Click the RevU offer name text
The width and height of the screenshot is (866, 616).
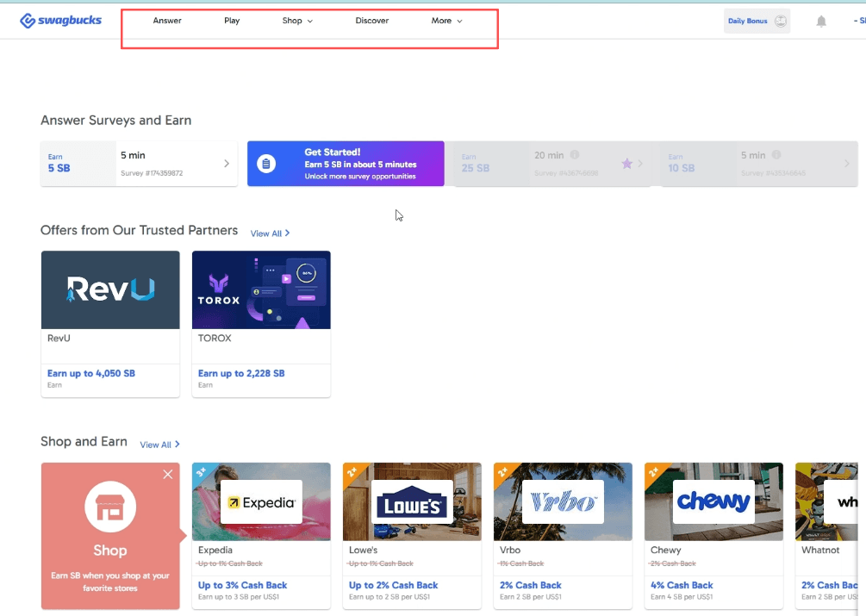[x=59, y=338]
